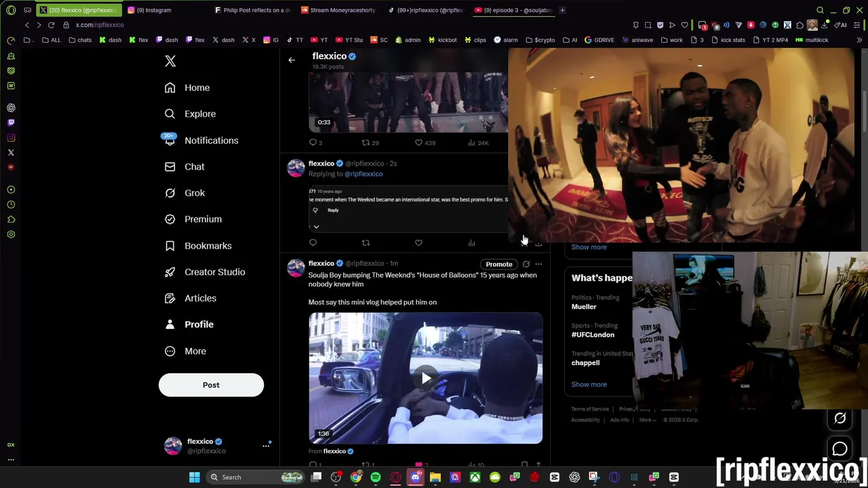Expand the More menu in sidebar
Viewport: 868px width, 488px height.
tap(185, 351)
